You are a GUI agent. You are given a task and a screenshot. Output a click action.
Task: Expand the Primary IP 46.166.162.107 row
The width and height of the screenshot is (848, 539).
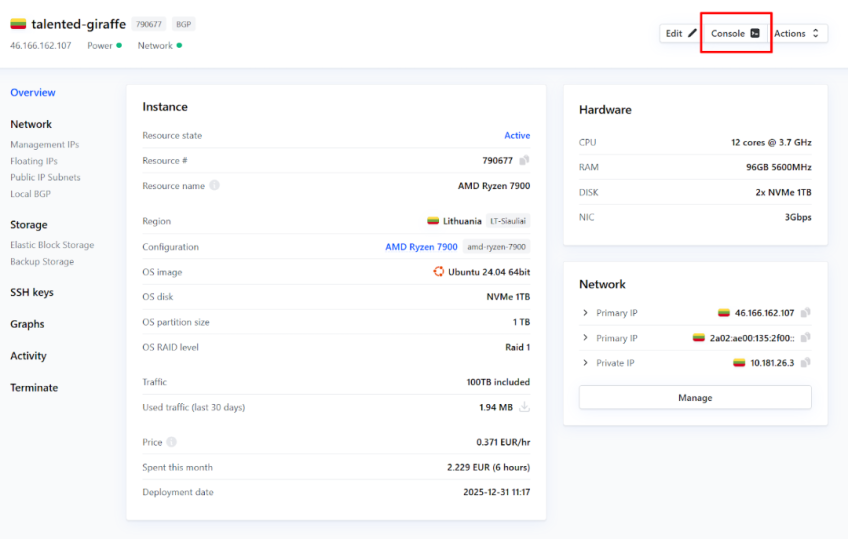(x=585, y=313)
